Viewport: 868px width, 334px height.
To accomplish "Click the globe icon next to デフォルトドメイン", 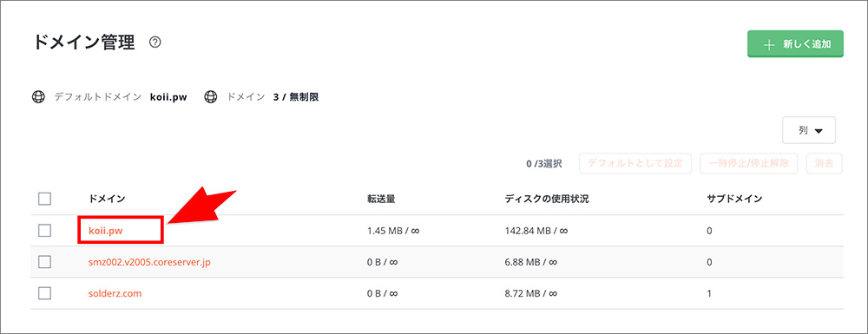I will pyautogui.click(x=38, y=97).
